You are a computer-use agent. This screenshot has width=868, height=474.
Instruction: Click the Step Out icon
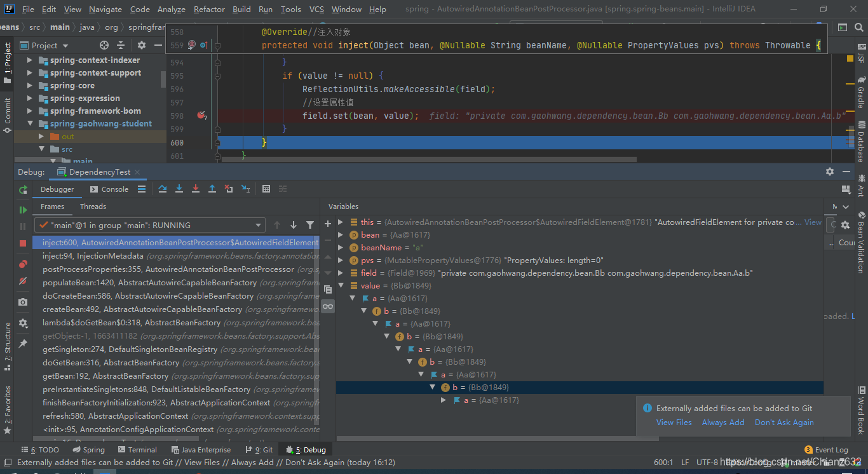(x=212, y=189)
